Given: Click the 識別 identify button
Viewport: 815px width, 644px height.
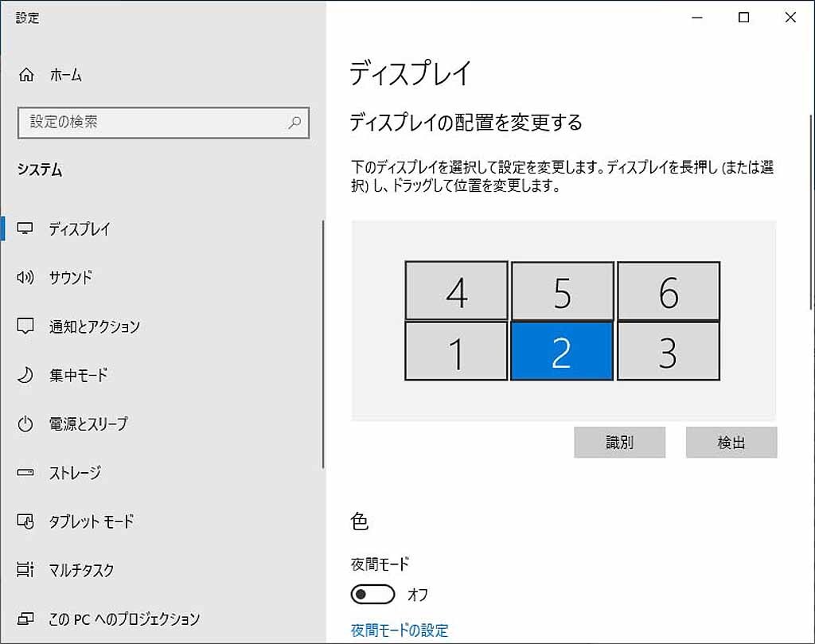Looking at the screenshot, I should [619, 443].
